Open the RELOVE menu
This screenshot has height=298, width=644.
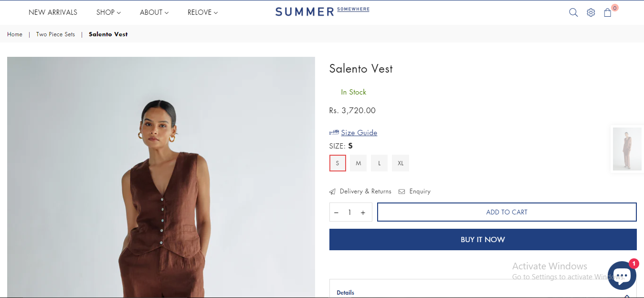pyautogui.click(x=202, y=12)
